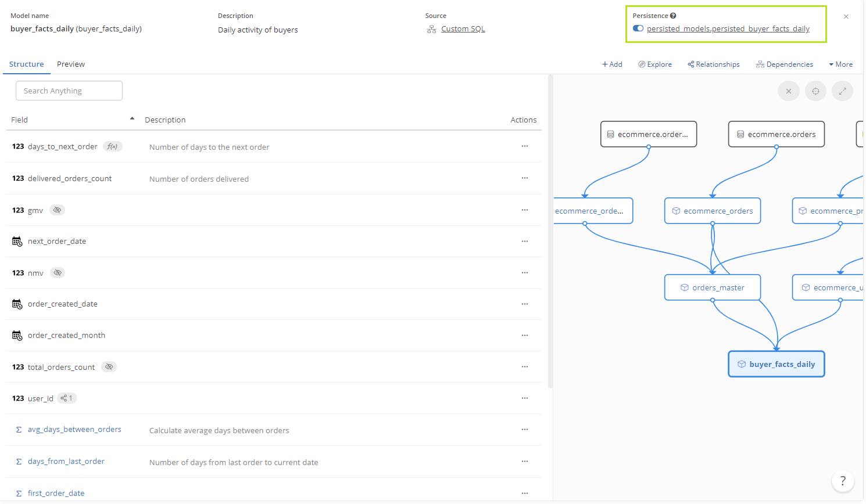Viewport: 866px width, 504px height.
Task: Open first_order_date measure
Action: [56, 493]
